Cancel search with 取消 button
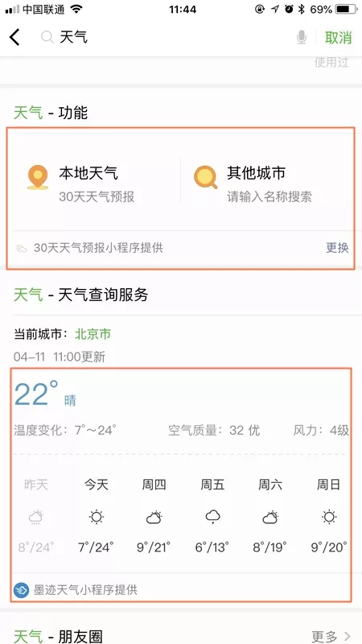The height and width of the screenshot is (644, 362). pyautogui.click(x=338, y=37)
